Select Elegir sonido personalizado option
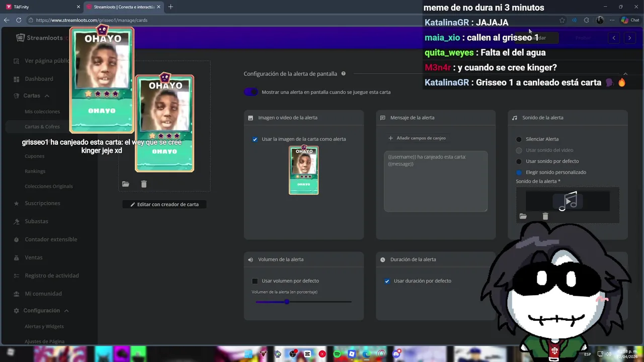644x362 pixels. point(519,172)
